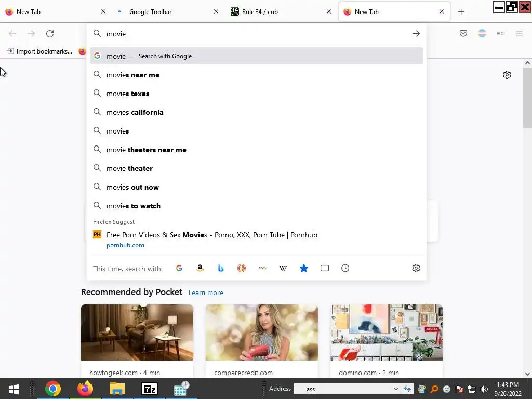Image resolution: width=532 pixels, height=399 pixels.
Task: Pick the plain 'movies' suggestion
Action: pos(257,131)
